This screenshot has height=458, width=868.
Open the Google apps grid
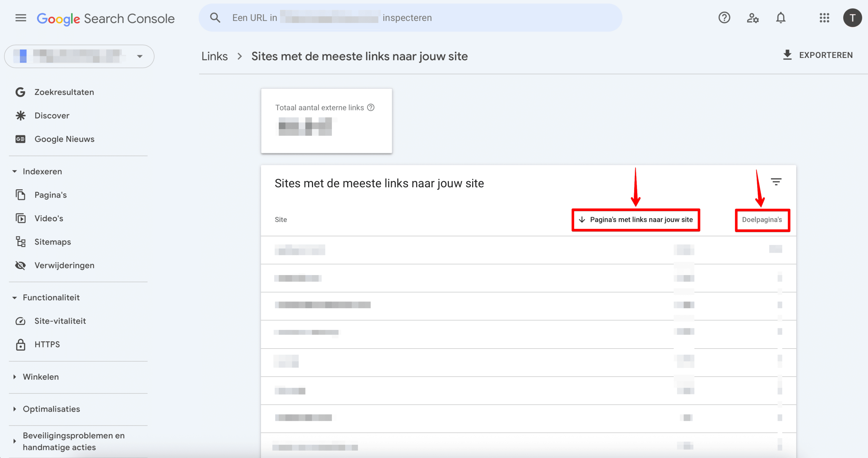pyautogui.click(x=824, y=18)
